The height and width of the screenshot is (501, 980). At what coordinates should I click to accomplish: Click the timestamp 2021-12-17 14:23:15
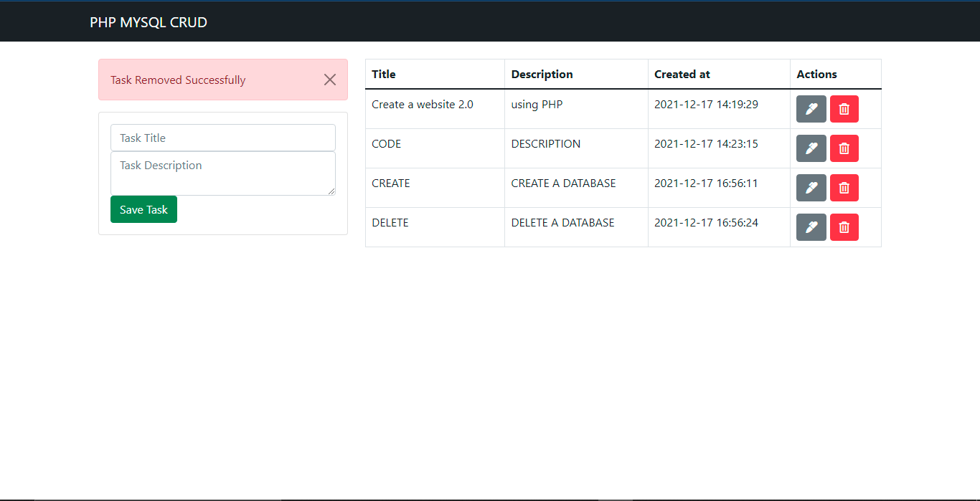706,144
